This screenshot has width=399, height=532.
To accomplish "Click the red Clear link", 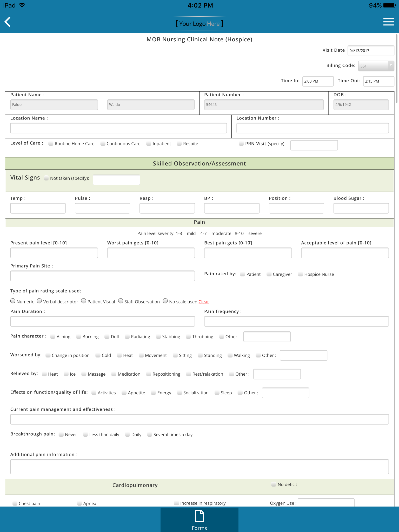I will (x=204, y=302).
